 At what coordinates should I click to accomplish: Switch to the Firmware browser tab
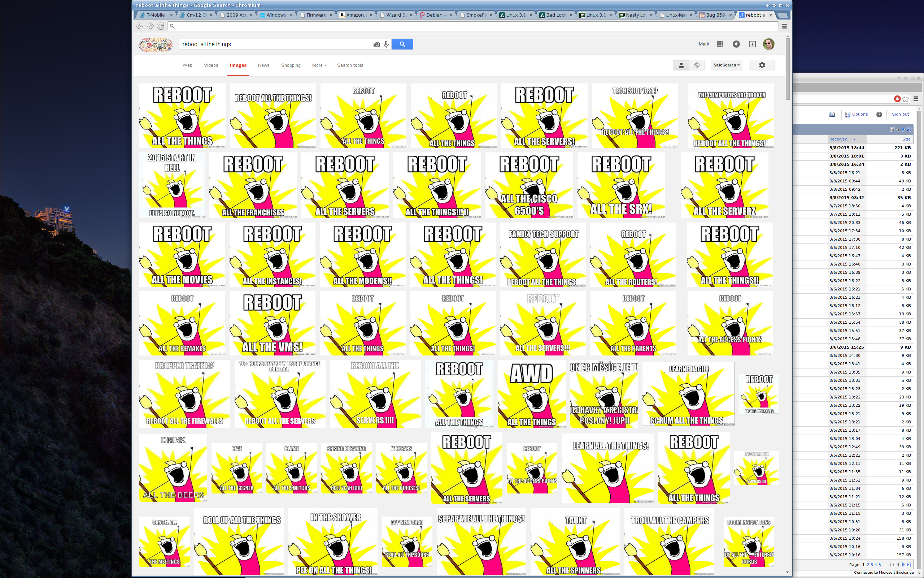click(315, 15)
